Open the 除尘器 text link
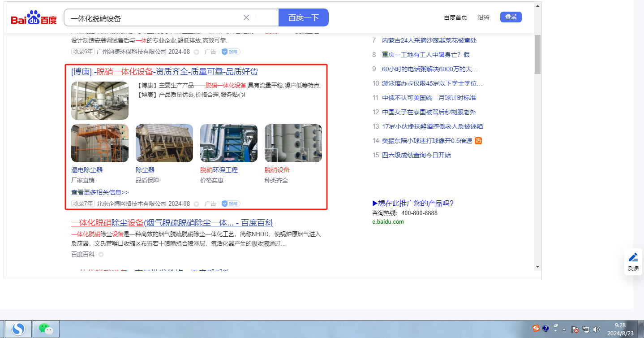The width and height of the screenshot is (644, 338). [x=145, y=170]
